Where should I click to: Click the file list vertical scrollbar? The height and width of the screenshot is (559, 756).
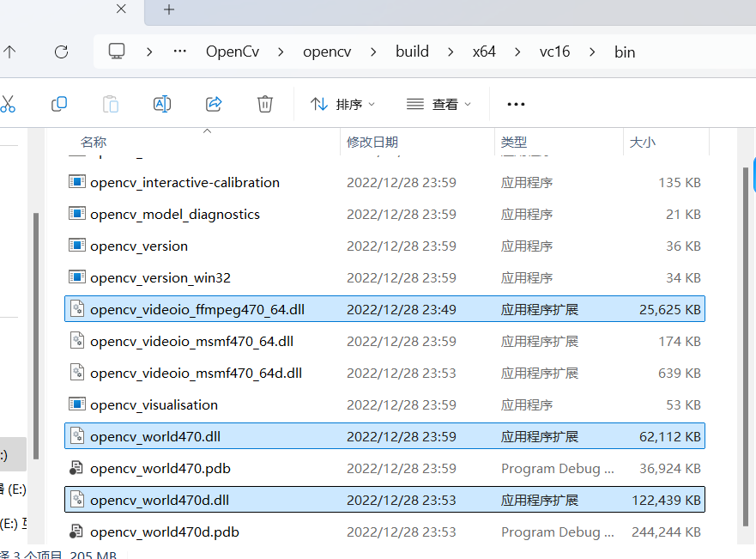coord(746,347)
